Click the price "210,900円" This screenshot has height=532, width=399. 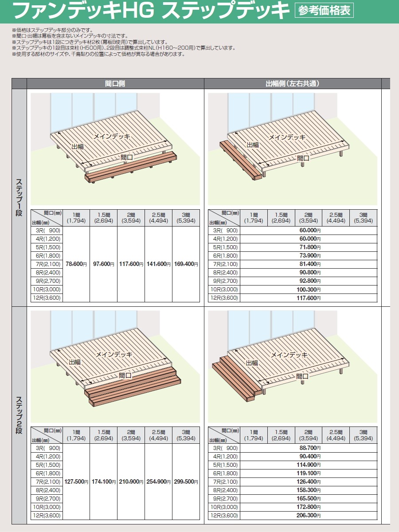point(131,481)
